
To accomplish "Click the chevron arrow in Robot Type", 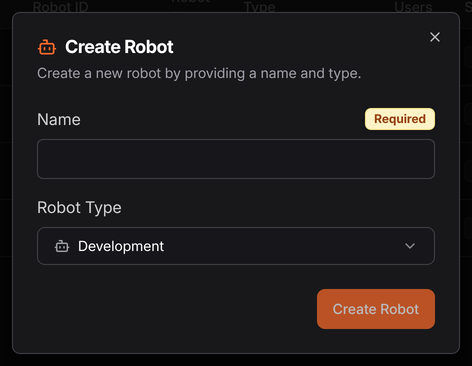I will tap(410, 246).
